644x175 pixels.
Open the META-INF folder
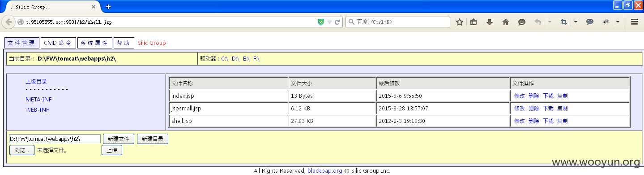(x=38, y=100)
